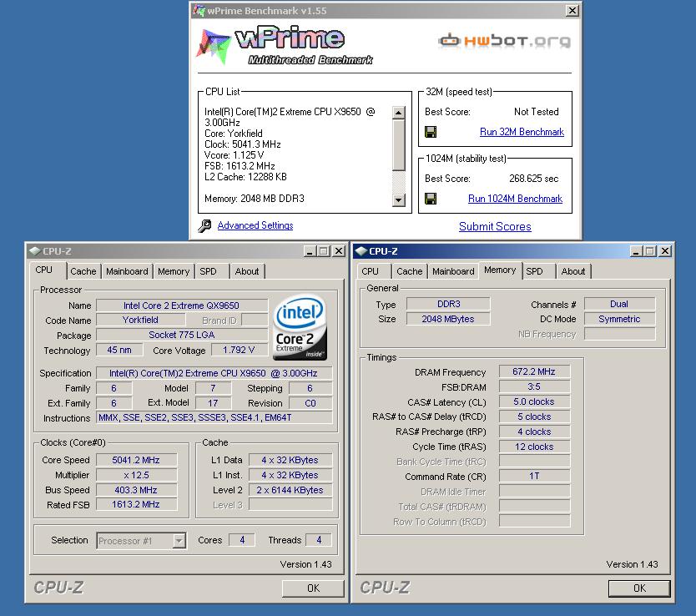Run the 1024M Benchmark link

click(516, 199)
